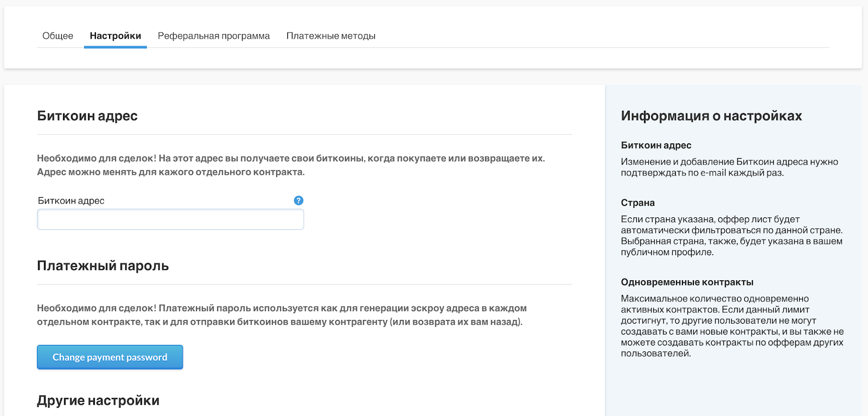Image resolution: width=868 pixels, height=416 pixels.
Task: Click the Страна subheading in the info panel
Action: coord(637,203)
